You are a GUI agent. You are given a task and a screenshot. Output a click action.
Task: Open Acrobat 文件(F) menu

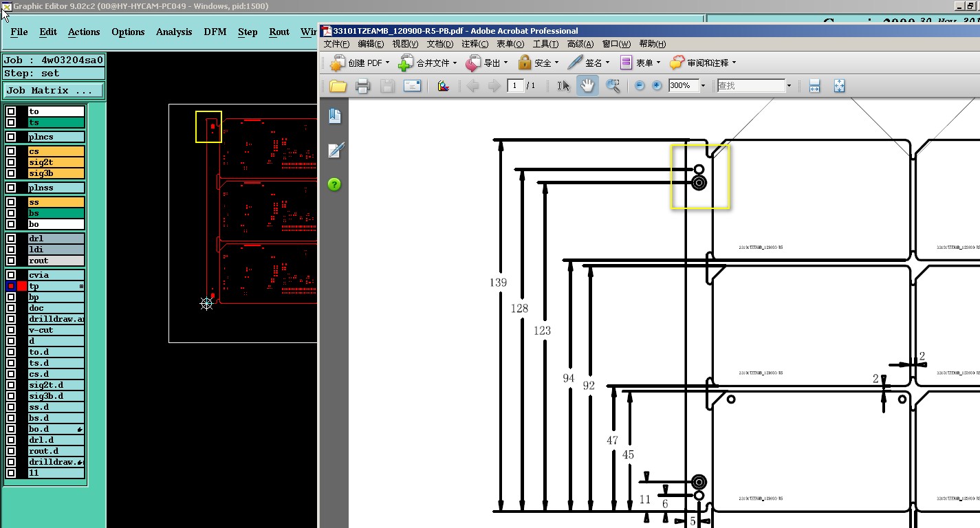[x=336, y=44]
